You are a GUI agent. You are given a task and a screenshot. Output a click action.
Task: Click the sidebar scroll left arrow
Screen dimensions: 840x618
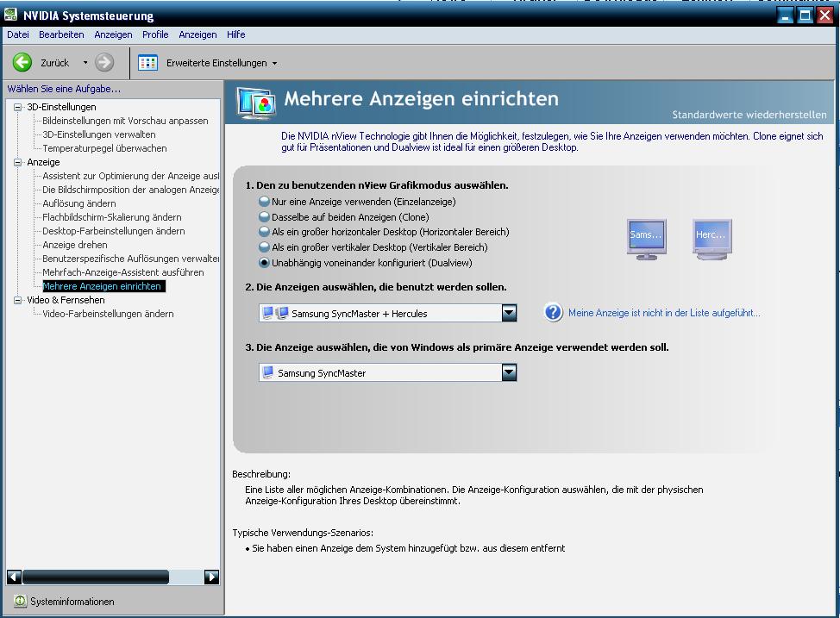tap(14, 577)
